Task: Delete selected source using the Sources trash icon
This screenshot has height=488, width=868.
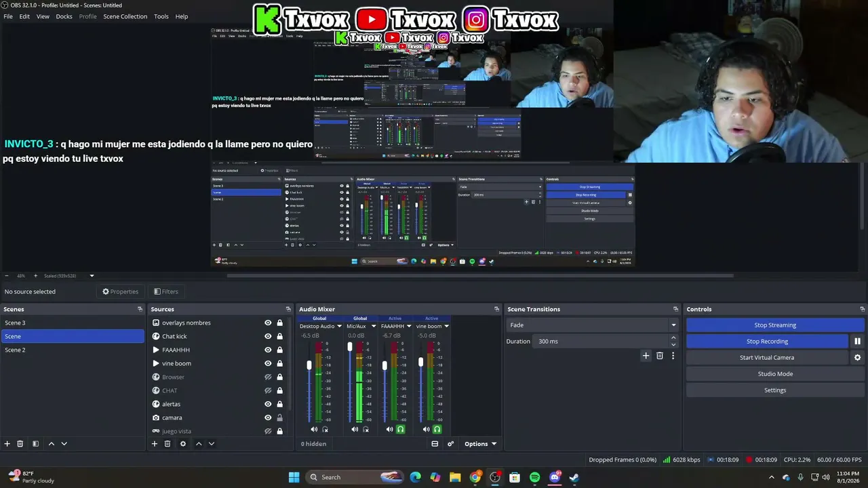Action: click(x=167, y=444)
